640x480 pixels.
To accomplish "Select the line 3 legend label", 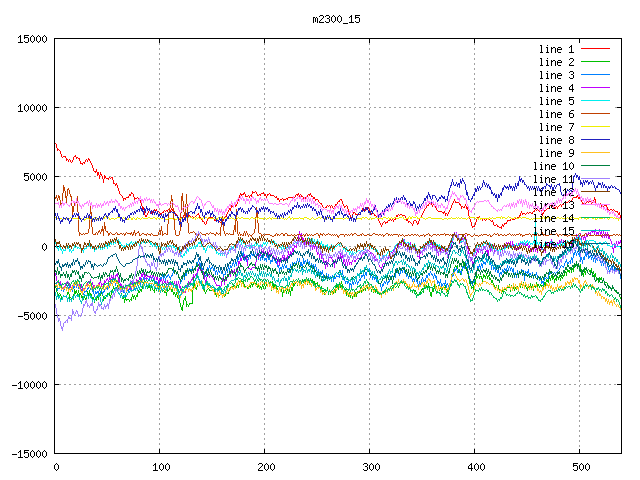I will pos(556,75).
